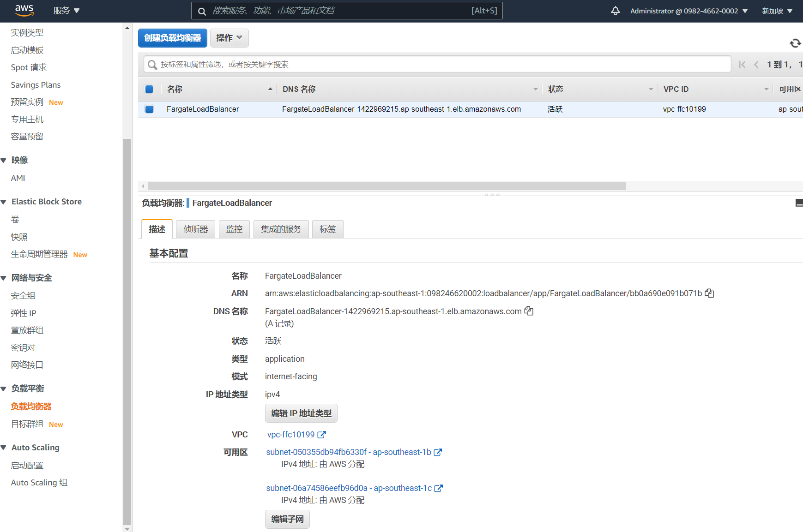Open 卷 in the sidebar
This screenshot has height=532, width=803.
pyautogui.click(x=15, y=220)
